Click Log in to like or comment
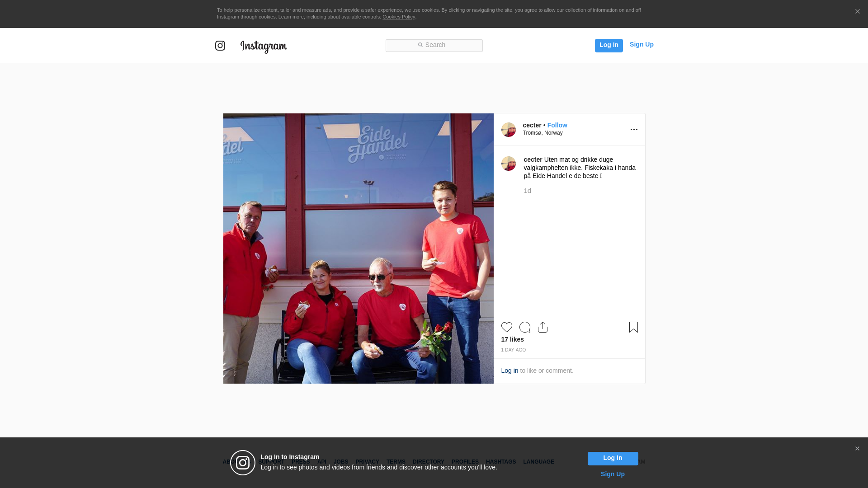Viewport: 868px width, 488px height. 509,371
